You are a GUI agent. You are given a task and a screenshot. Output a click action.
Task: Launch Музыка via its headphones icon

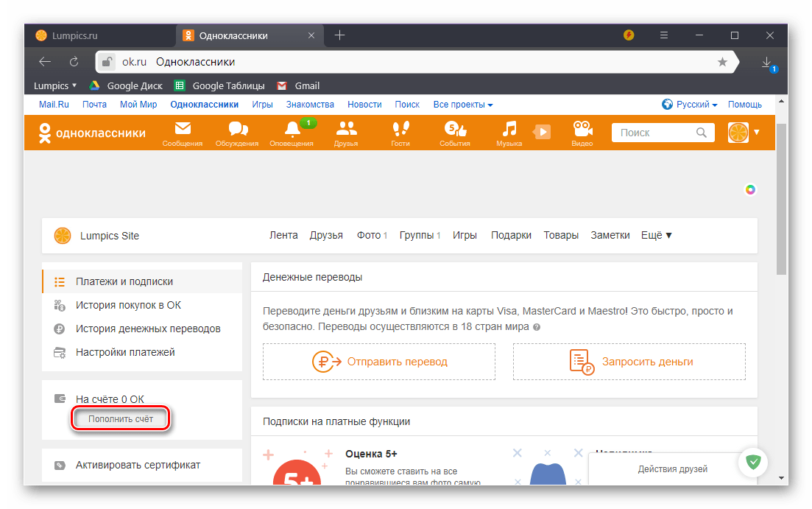click(508, 133)
